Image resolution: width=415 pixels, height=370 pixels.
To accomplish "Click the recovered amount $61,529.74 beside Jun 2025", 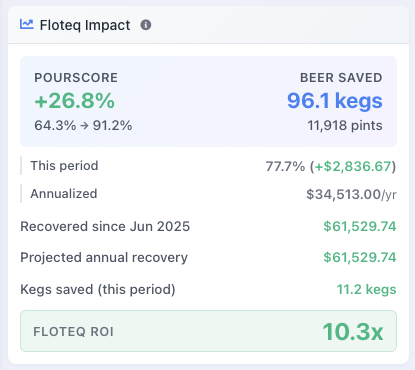I will pos(360,227).
